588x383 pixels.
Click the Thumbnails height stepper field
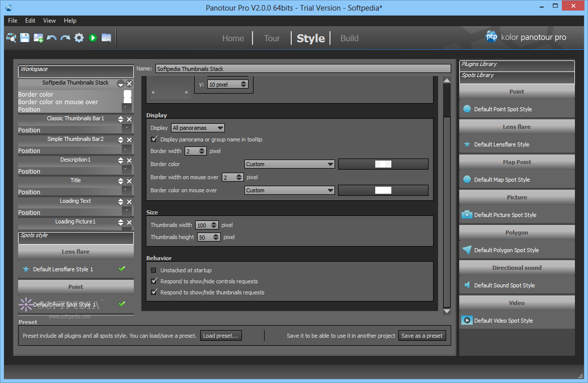pos(209,237)
